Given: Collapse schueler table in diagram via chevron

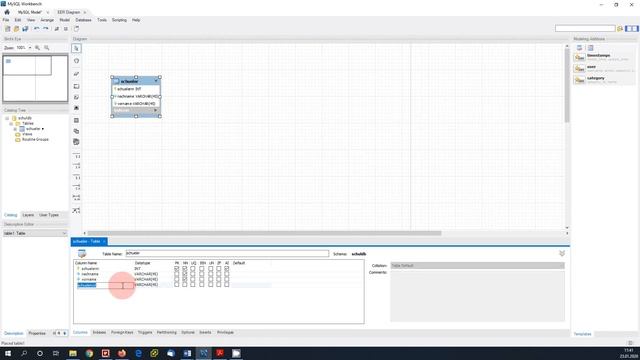Looking at the screenshot, I should 156,81.
